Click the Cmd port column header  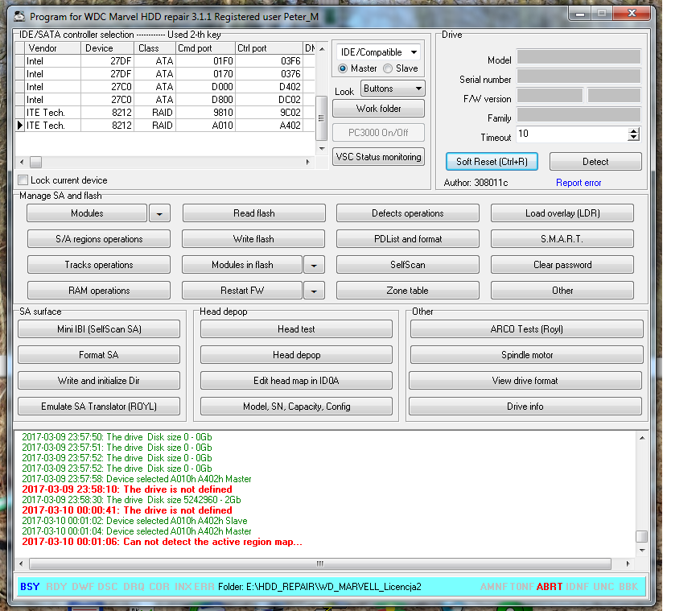(x=205, y=48)
